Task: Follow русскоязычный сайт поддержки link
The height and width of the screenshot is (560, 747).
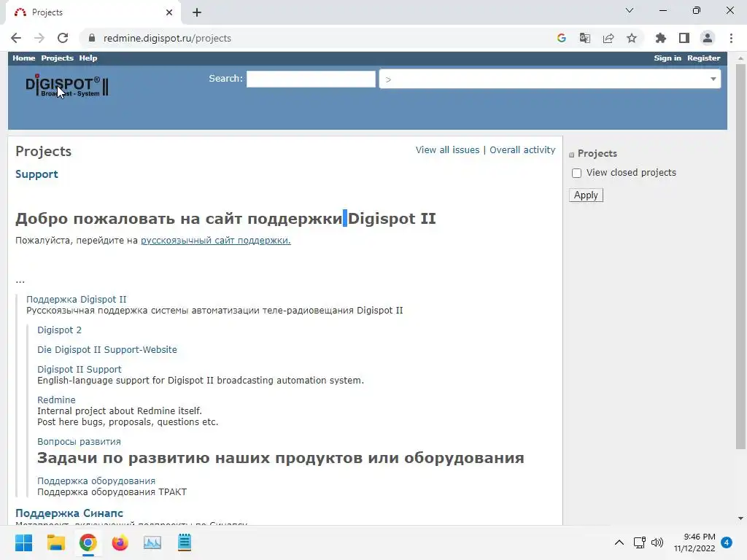Action: (216, 241)
